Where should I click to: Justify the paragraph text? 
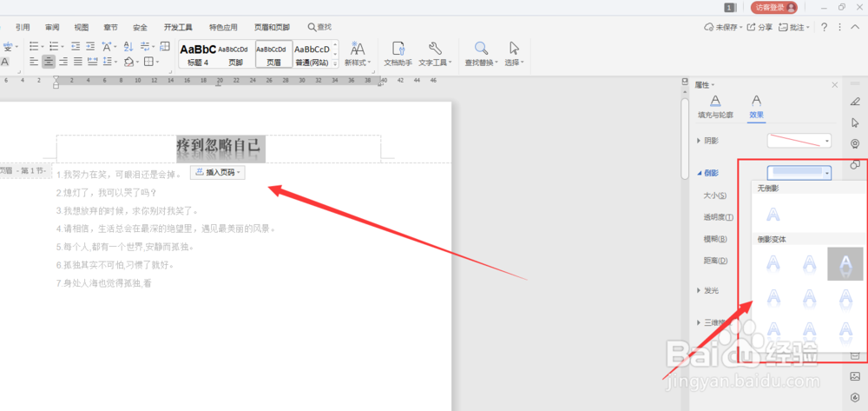click(x=78, y=62)
